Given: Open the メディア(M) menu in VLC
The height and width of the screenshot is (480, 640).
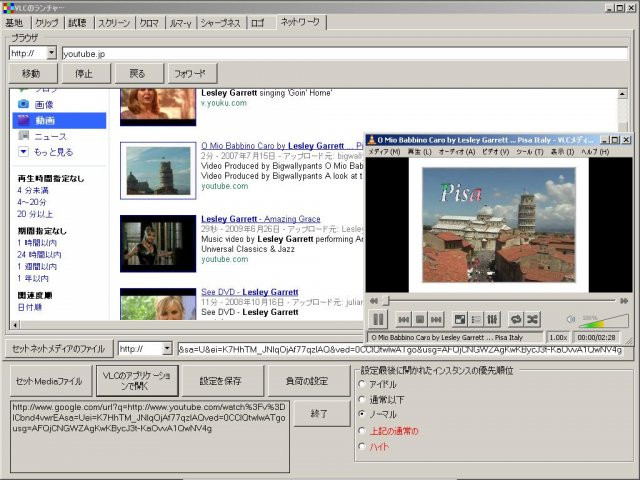Looking at the screenshot, I should pos(384,152).
